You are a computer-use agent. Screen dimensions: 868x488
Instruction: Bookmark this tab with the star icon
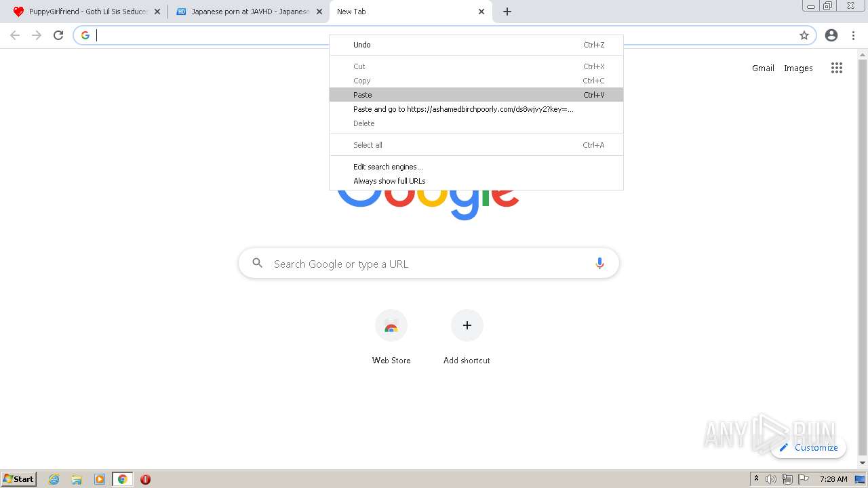[x=804, y=35]
